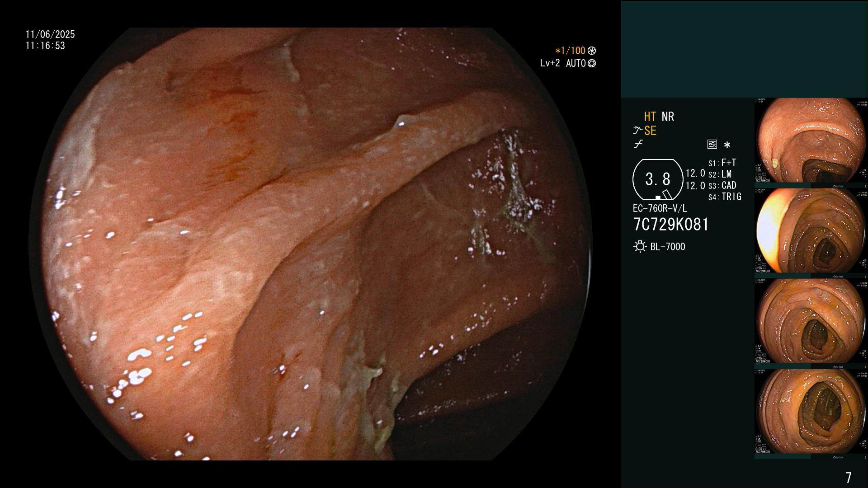This screenshot has height=488, width=868.
Task: Open the thumbnail with bright white glare
Action: click(811, 231)
